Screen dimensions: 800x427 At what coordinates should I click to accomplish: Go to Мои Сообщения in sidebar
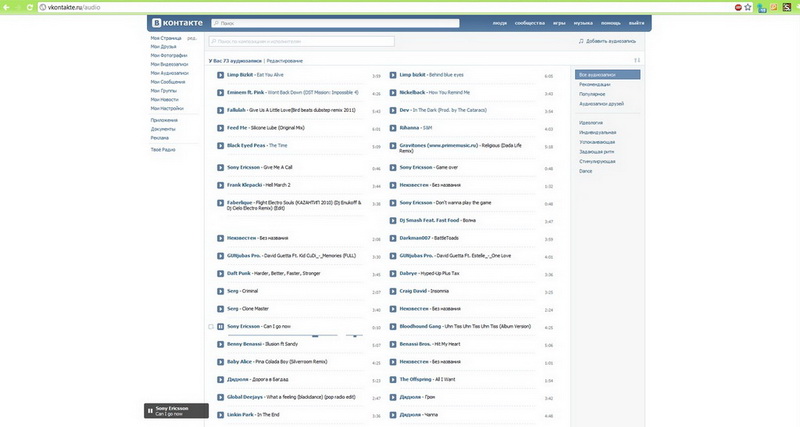pos(168,82)
